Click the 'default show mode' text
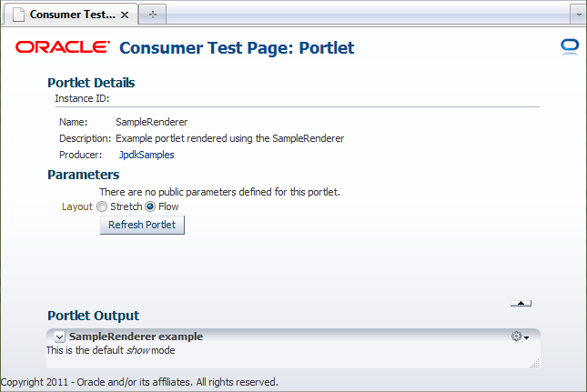The height and width of the screenshot is (392, 587). pos(111,350)
